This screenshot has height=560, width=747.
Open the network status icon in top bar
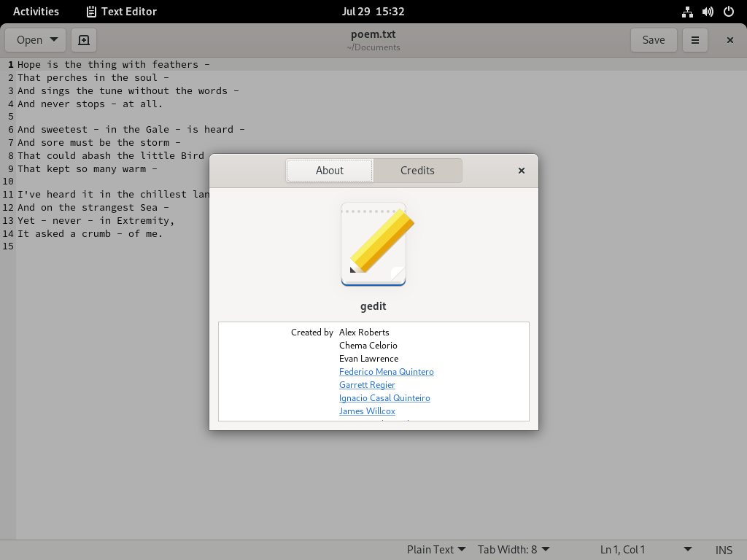point(687,12)
